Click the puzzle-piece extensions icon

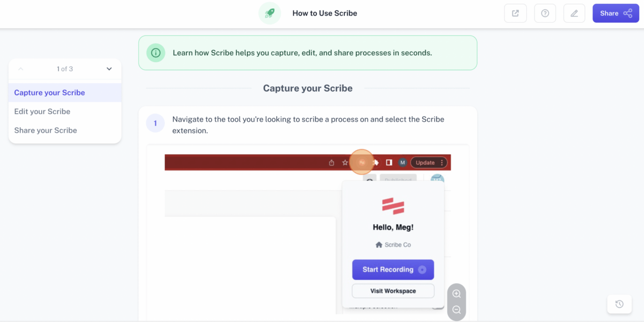[x=376, y=162]
